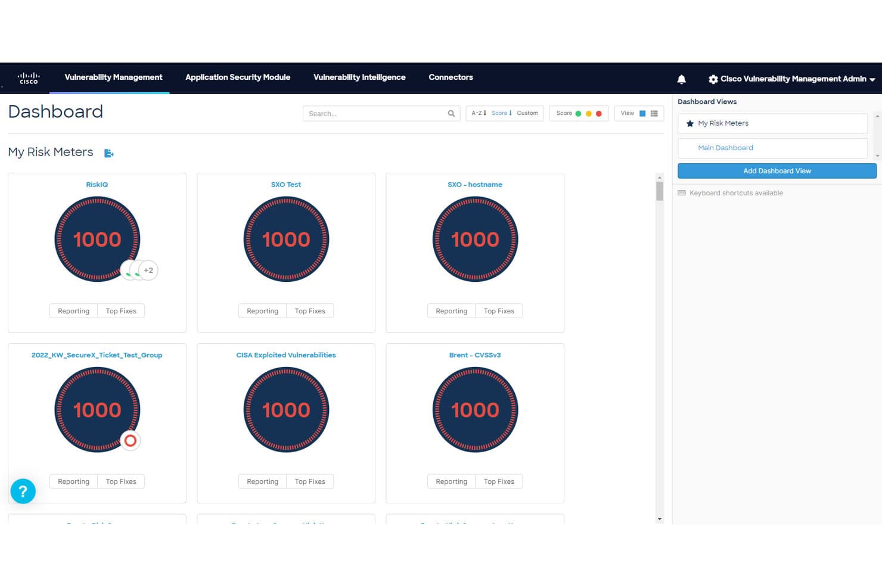Open Application Security Module tab
The width and height of the screenshot is (882, 588).
pyautogui.click(x=238, y=77)
